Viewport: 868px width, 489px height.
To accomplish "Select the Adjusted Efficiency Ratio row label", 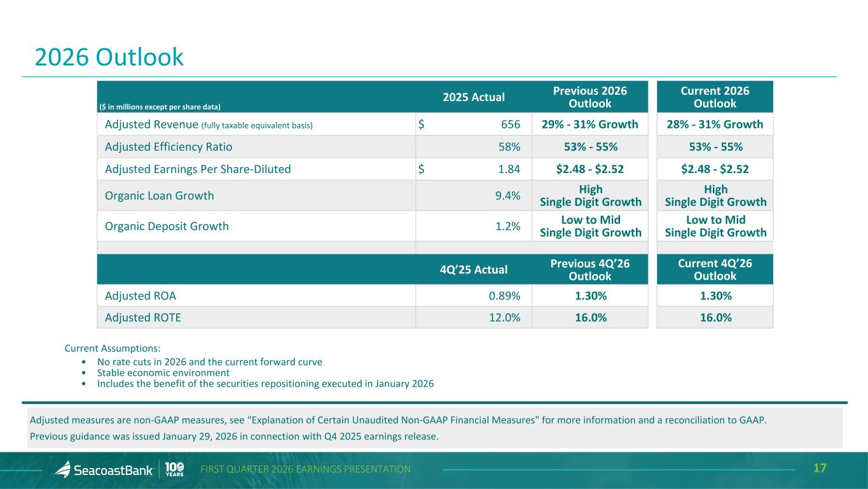I will pos(169,147).
